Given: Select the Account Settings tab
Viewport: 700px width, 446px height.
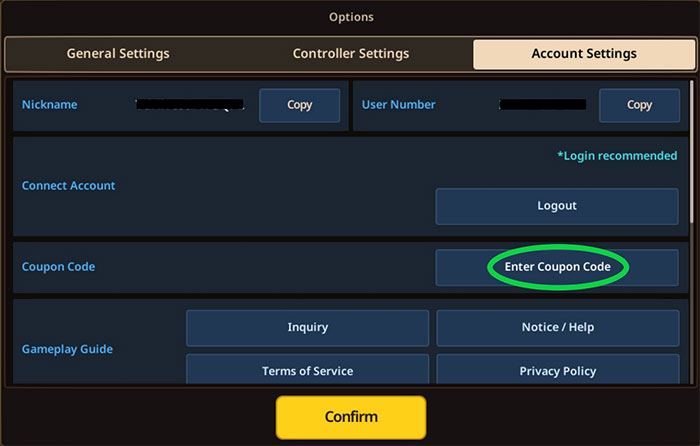Looking at the screenshot, I should (x=583, y=54).
